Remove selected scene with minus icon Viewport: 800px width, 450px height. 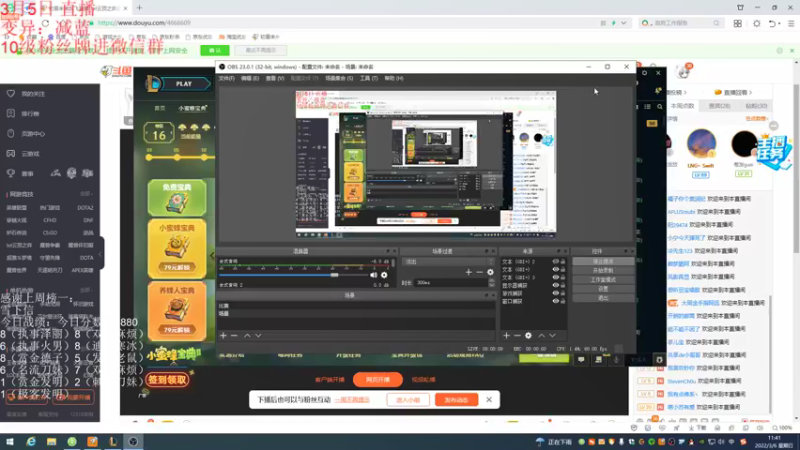234,336
